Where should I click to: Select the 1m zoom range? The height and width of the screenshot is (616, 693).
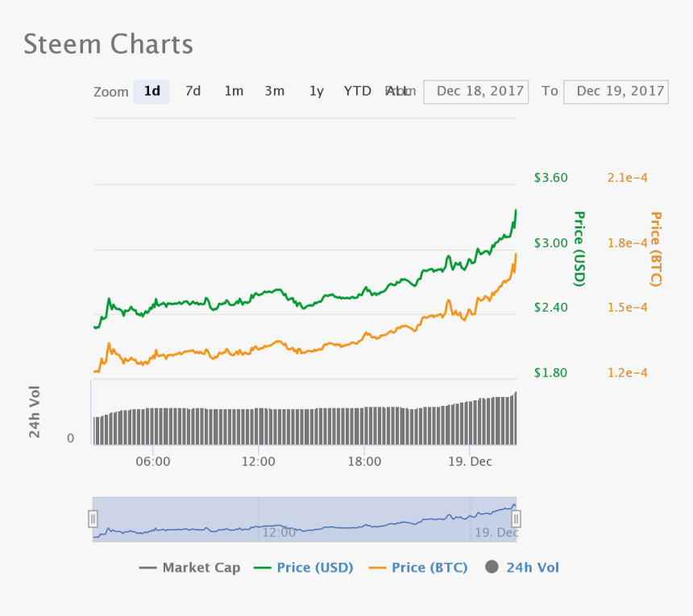pos(234,91)
